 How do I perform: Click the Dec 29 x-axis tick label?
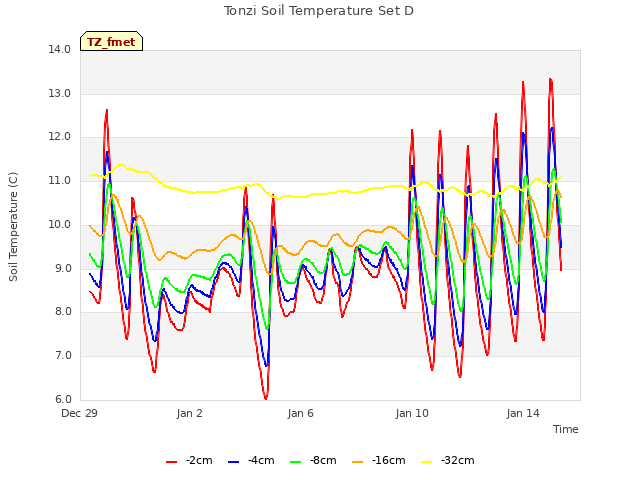tap(80, 413)
